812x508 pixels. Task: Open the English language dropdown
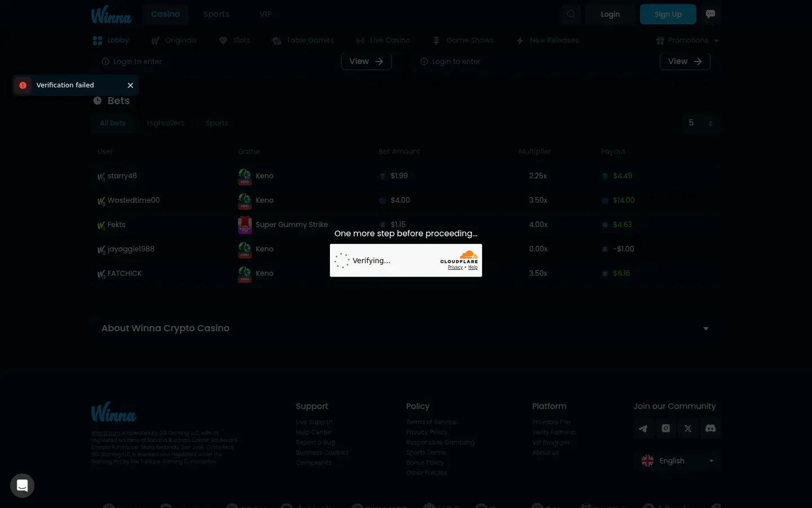[x=677, y=461]
